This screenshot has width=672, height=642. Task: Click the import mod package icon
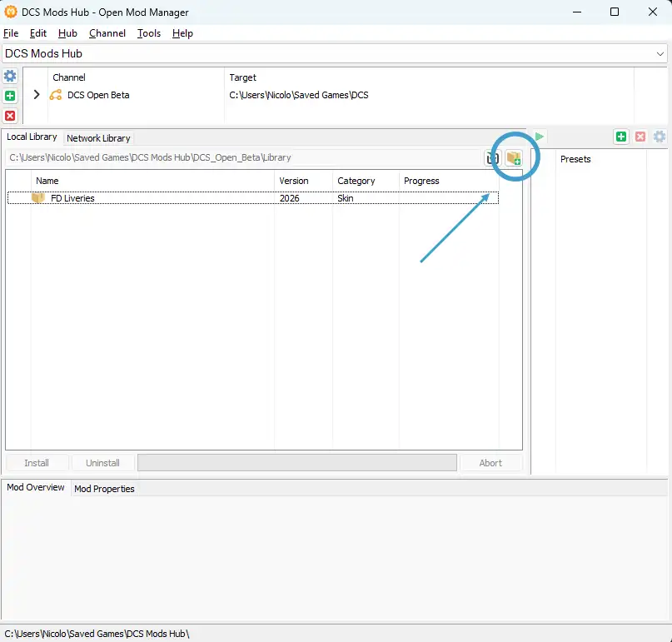(514, 157)
